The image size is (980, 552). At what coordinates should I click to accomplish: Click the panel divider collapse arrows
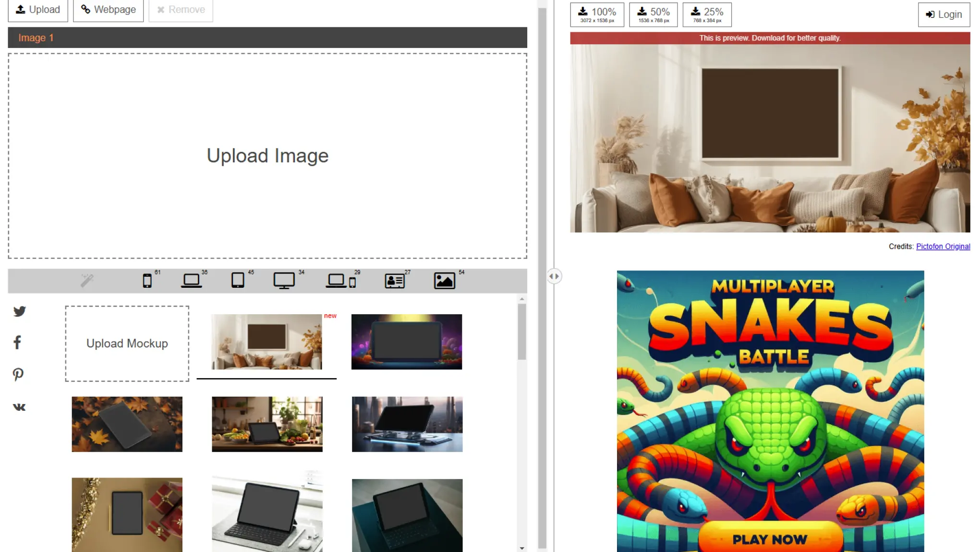pos(554,276)
